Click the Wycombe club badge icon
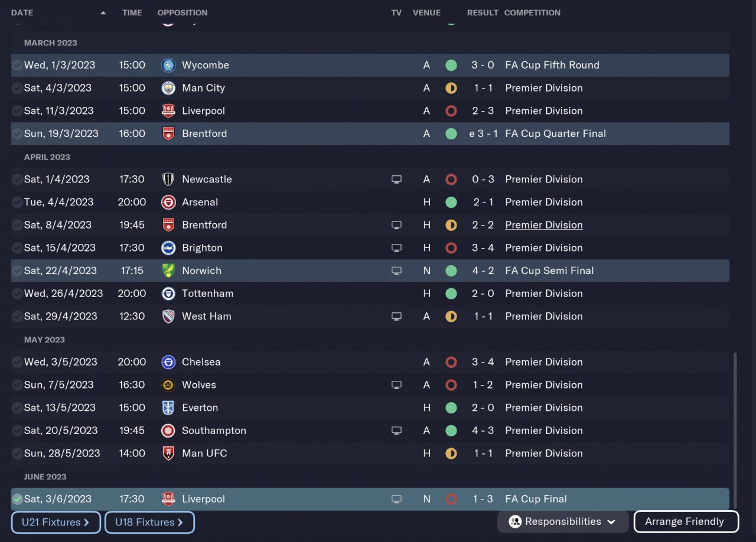The width and height of the screenshot is (756, 542). [x=168, y=66]
